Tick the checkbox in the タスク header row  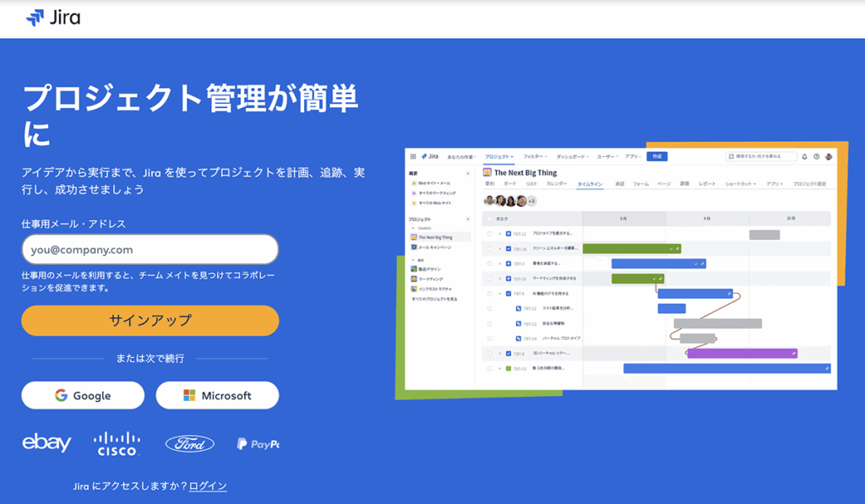pos(490,218)
